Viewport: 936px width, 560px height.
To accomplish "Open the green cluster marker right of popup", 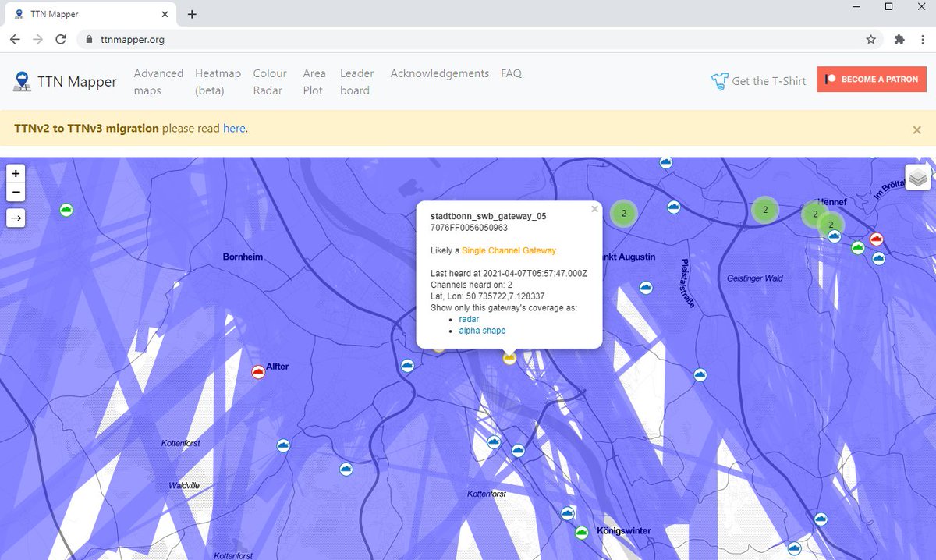I will (x=622, y=212).
